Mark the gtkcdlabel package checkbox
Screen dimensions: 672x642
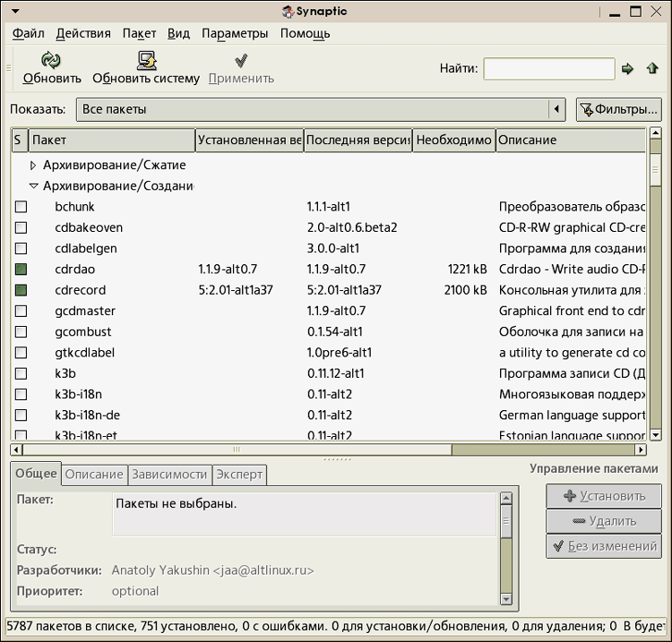(21, 353)
